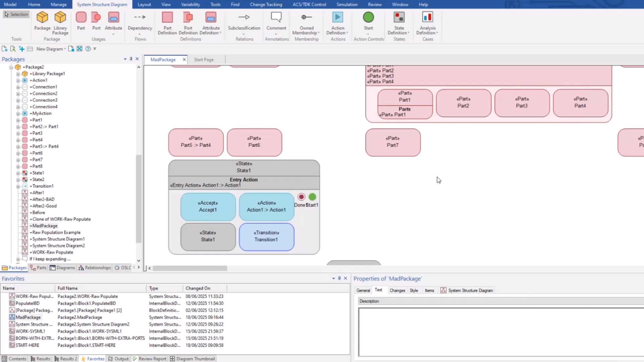This screenshot has width=644, height=362.
Task: Click the Description text field
Action: 501,333
